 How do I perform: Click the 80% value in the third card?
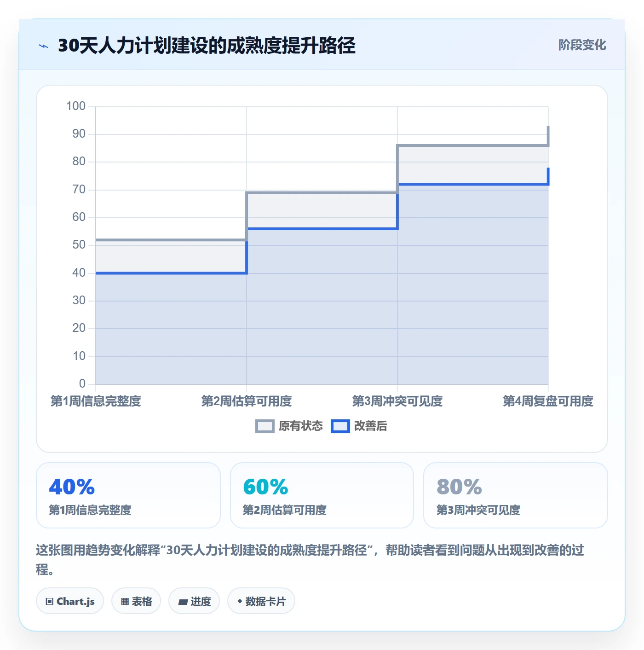point(459,487)
